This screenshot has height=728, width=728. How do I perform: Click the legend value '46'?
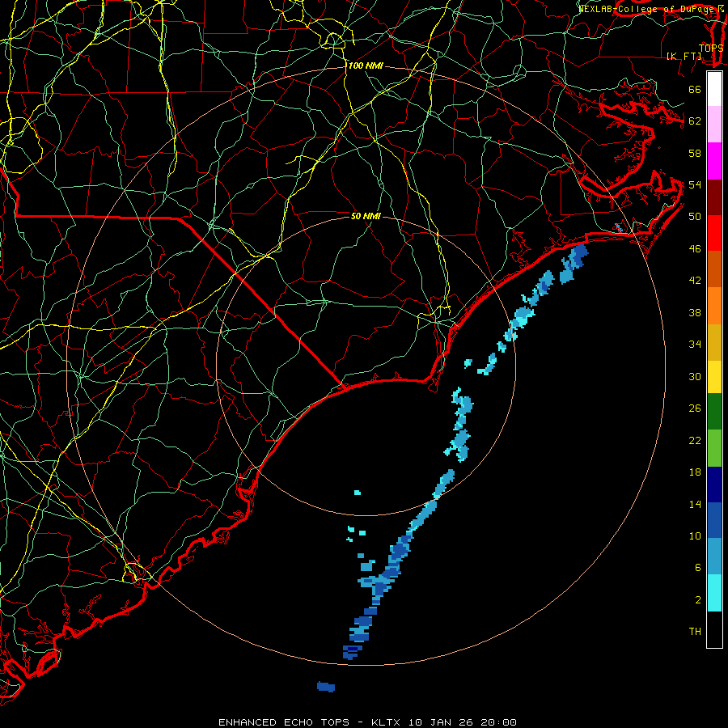[695, 249]
